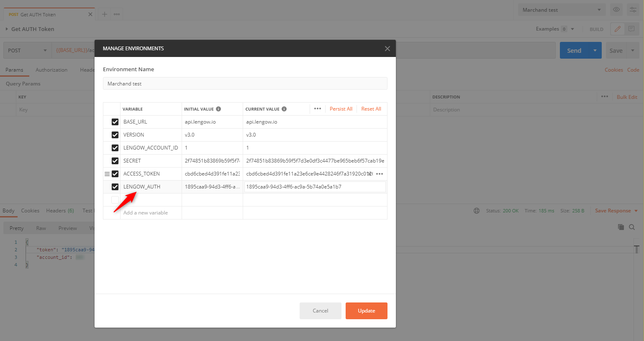Click the Cancel button
Viewport: 644px width, 341px height.
tap(320, 311)
